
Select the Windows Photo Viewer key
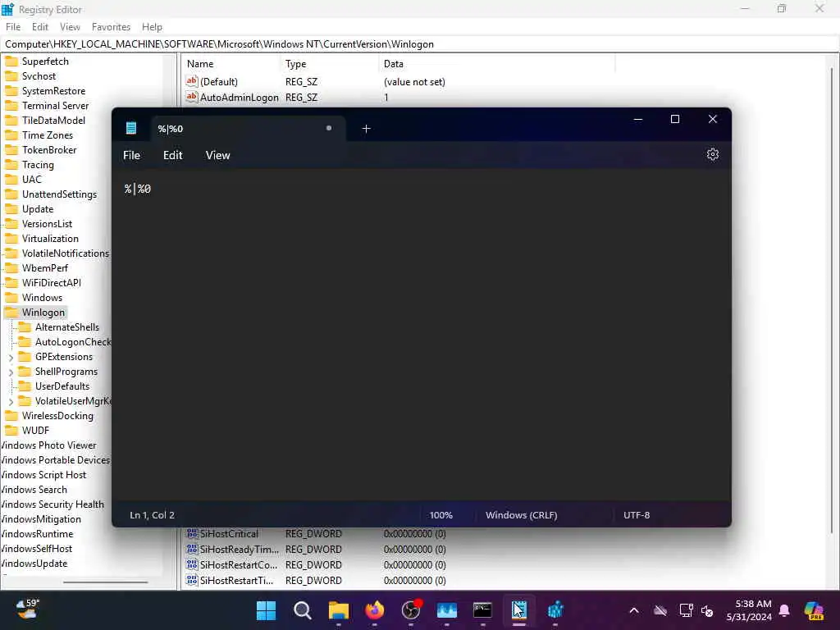pyautogui.click(x=48, y=445)
